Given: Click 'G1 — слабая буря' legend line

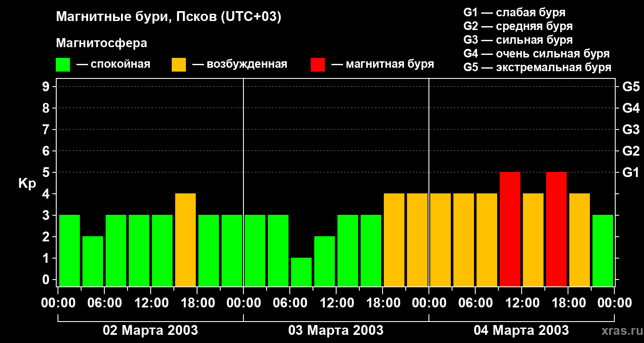Looking at the screenshot, I should coord(514,12).
